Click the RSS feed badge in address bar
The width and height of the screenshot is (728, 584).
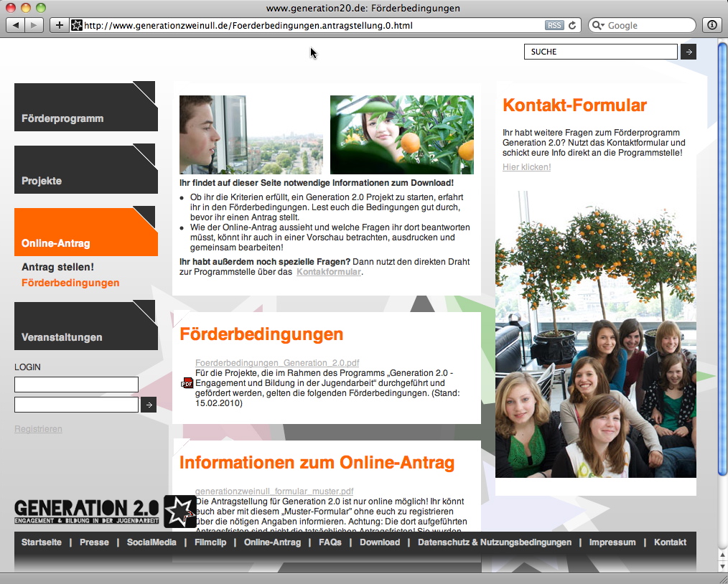point(554,25)
